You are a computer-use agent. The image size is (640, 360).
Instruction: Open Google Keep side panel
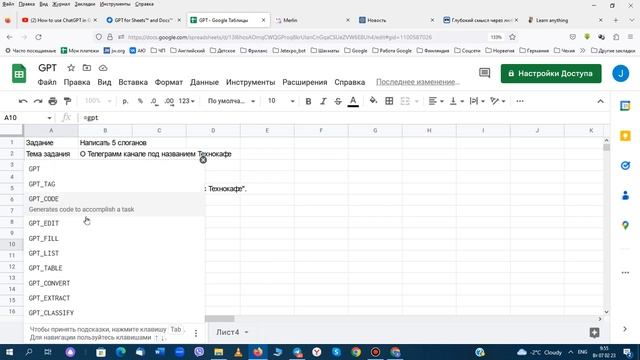(x=625, y=136)
